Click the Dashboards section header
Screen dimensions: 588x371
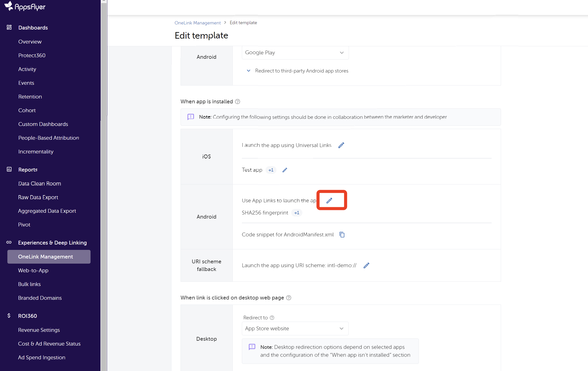(x=33, y=27)
